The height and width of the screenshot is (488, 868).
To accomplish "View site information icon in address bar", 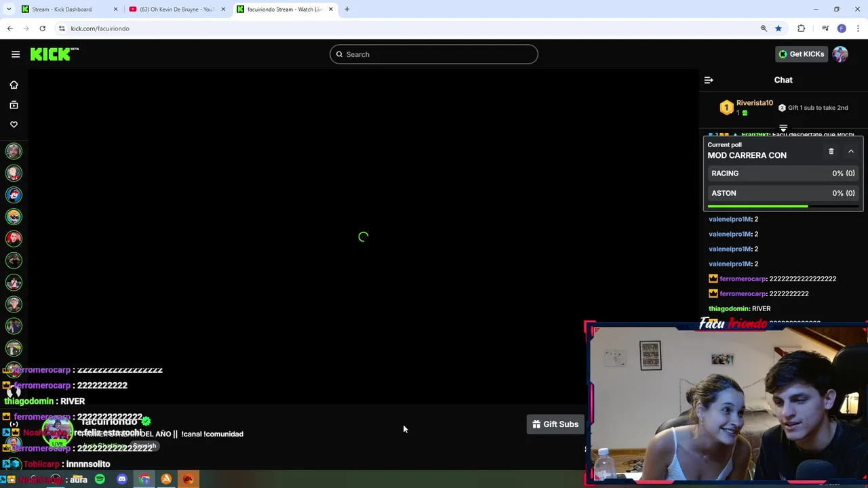I will [x=62, y=28].
